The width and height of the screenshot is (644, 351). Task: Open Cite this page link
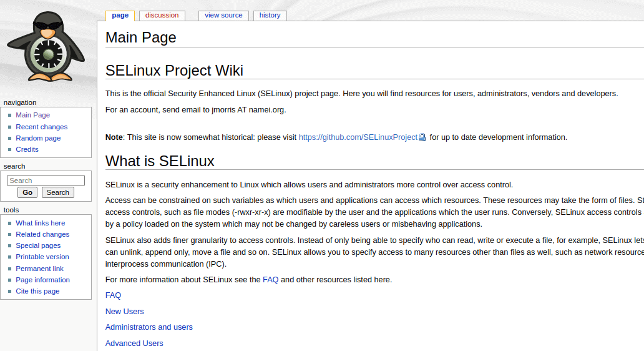coord(37,292)
